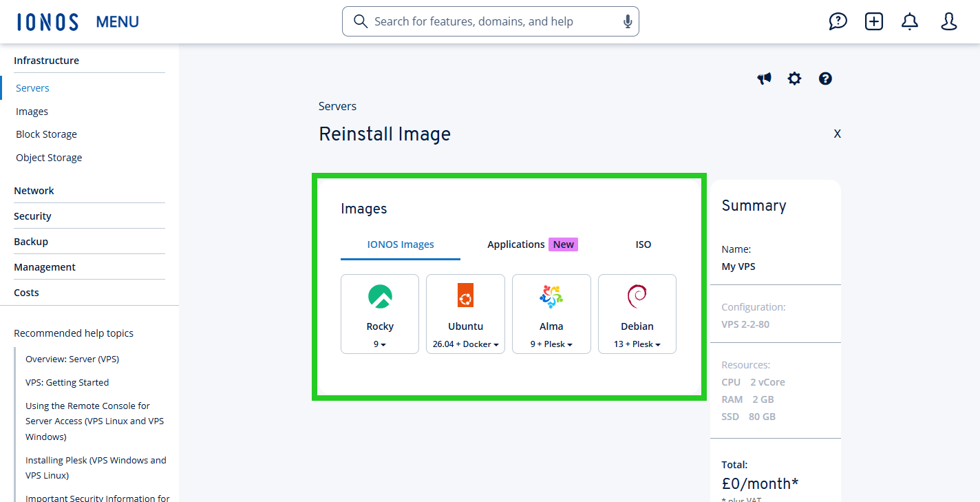Click the question mark help icon
980x502 pixels.
click(x=826, y=79)
